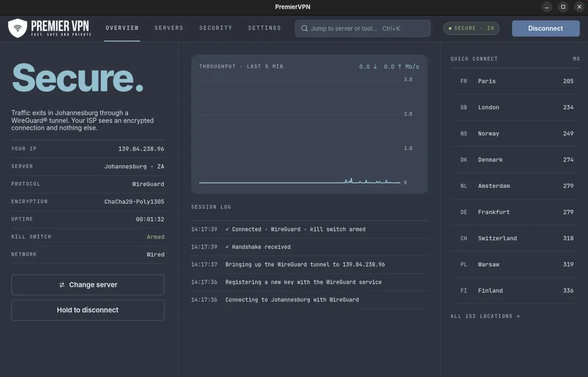Click the Wired network value
This screenshot has width=588, height=377.
tap(155, 255)
